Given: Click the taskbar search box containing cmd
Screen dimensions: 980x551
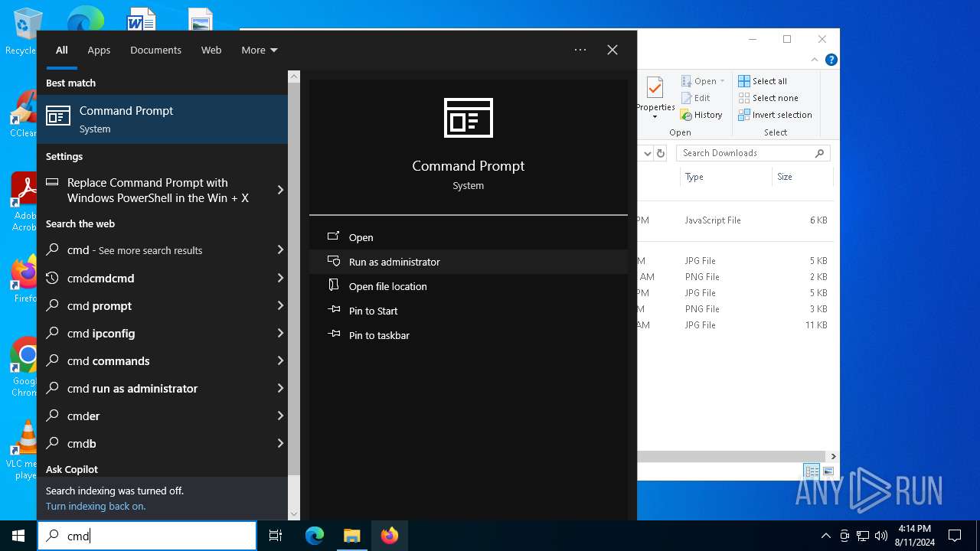Looking at the screenshot, I should [147, 536].
